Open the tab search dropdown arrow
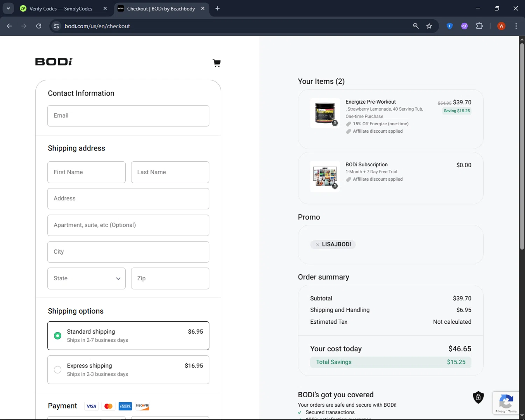This screenshot has height=420, width=525. [x=8, y=8]
